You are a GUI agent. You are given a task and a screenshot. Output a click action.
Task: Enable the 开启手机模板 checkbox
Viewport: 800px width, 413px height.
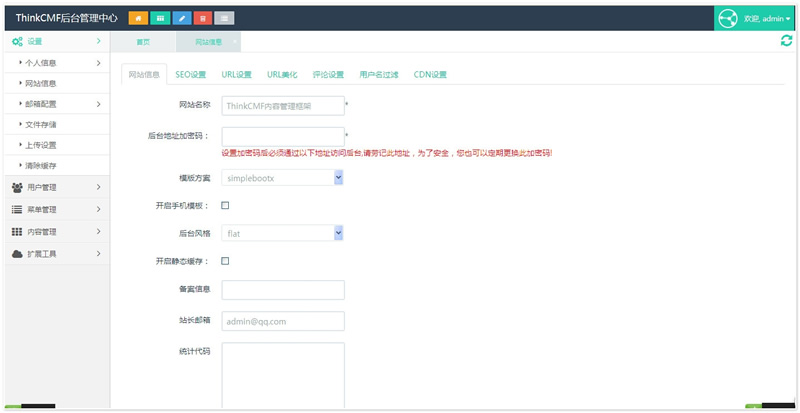pyautogui.click(x=225, y=206)
